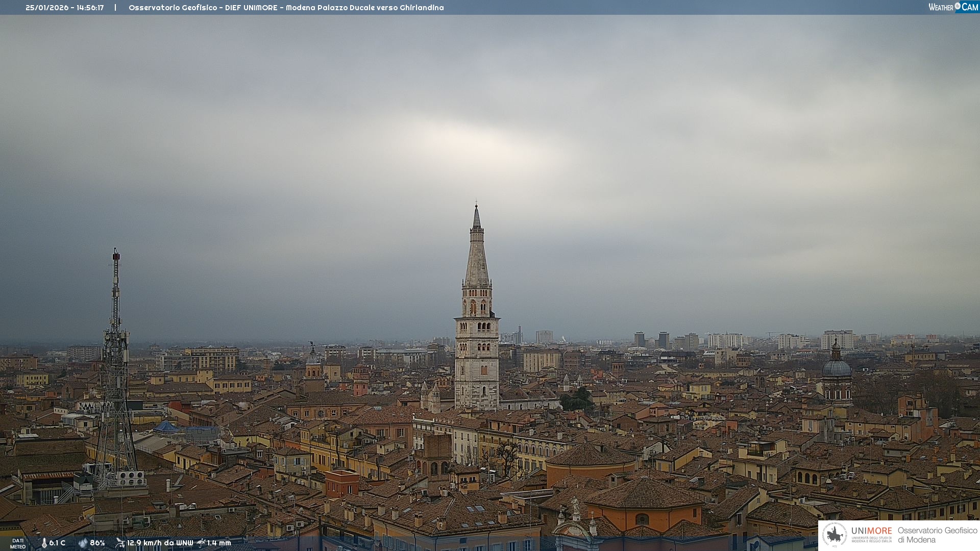Click the Osservatorio Geofisico - DIEF UNIMORE title
This screenshot has width=980, height=551.
coord(203,8)
